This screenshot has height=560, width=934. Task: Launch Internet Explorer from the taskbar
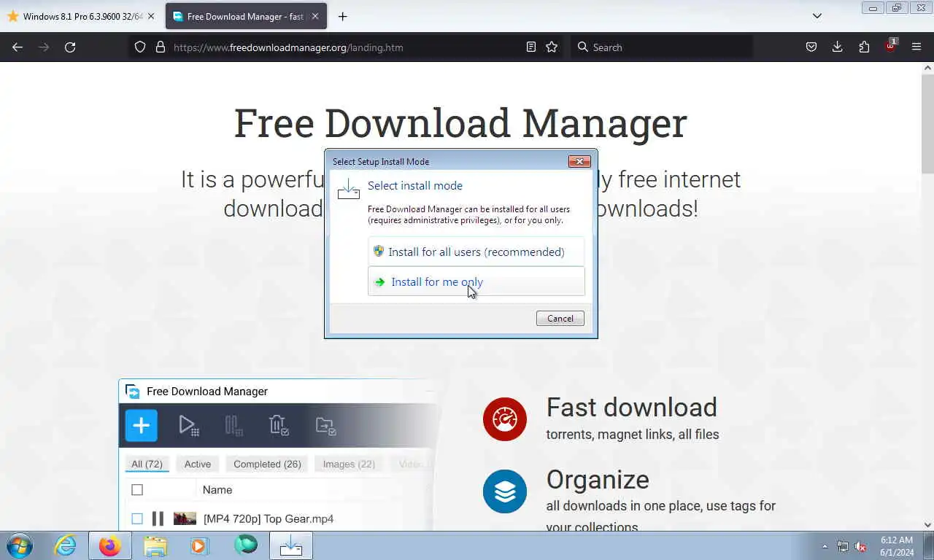(x=65, y=545)
